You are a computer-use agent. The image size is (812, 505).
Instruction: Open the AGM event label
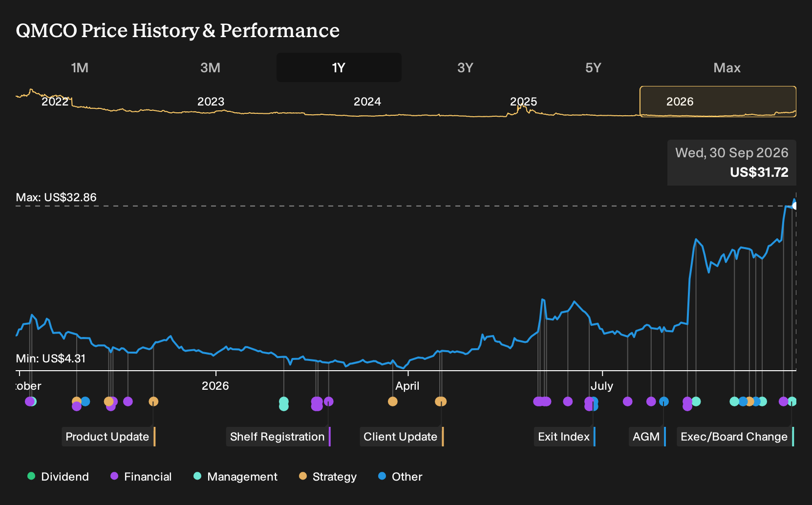tap(647, 437)
